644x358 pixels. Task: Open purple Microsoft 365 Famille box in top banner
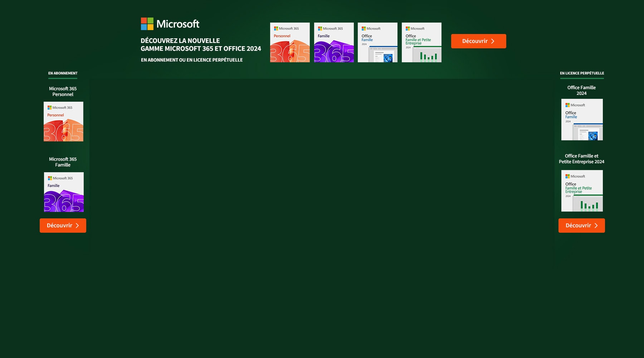coord(334,43)
